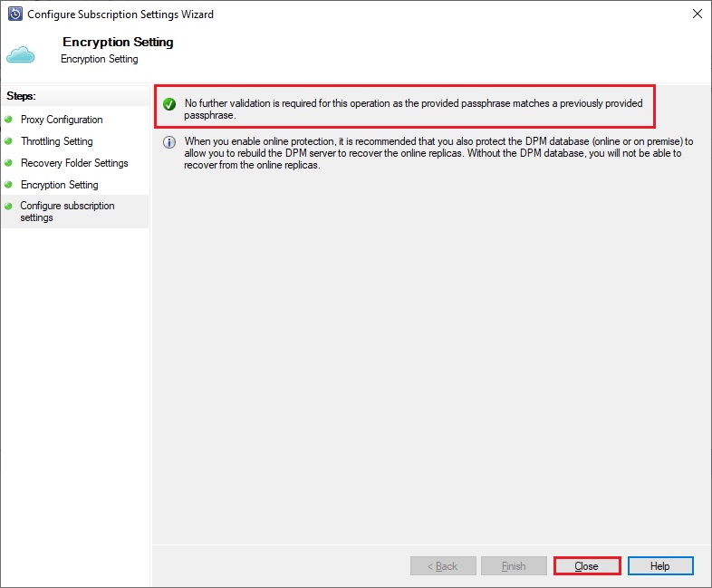The width and height of the screenshot is (712, 588).
Task: Select Configure subscription settings step
Action: click(x=67, y=212)
